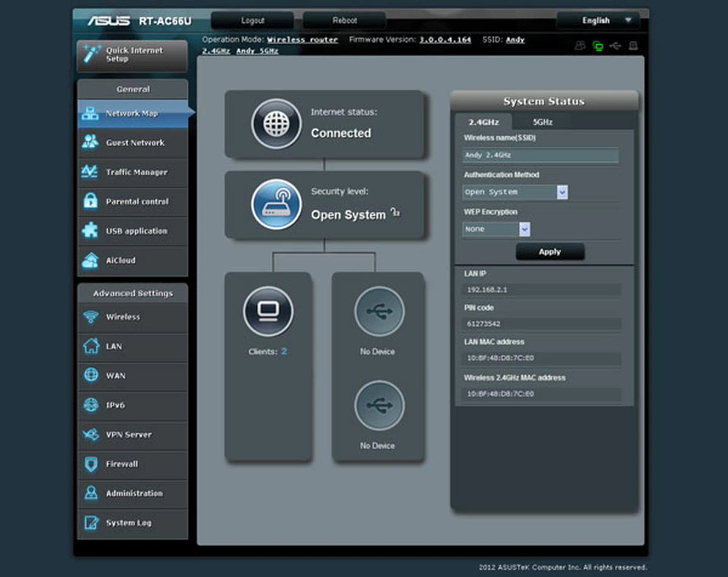Click the lower USB No Device icon
Screen dimensions: 728x577
coord(379,405)
